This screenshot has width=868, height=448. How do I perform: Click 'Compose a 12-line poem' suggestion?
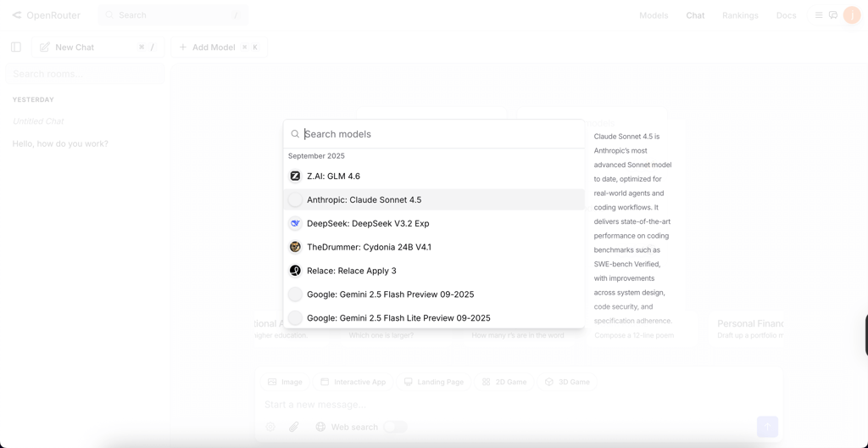[634, 335]
